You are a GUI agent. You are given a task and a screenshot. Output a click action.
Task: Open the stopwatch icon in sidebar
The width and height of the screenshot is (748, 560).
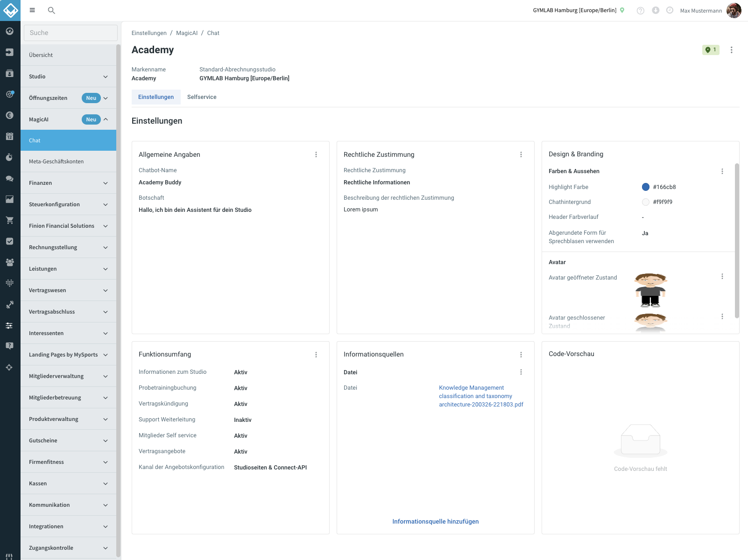point(9,157)
